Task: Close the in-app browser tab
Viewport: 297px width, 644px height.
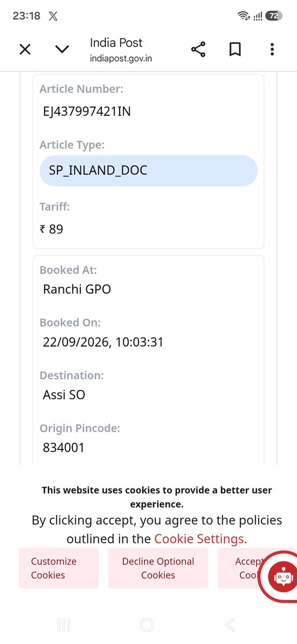Action: (x=25, y=49)
